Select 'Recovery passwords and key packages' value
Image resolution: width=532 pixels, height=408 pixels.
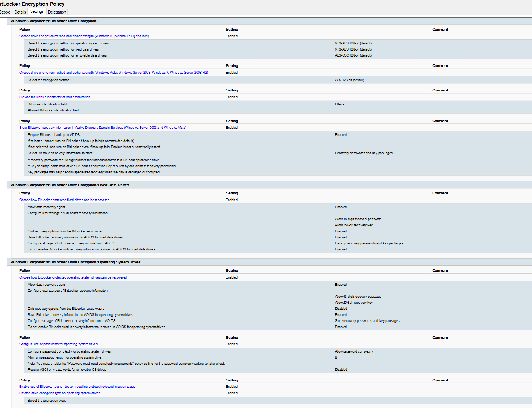364,153
